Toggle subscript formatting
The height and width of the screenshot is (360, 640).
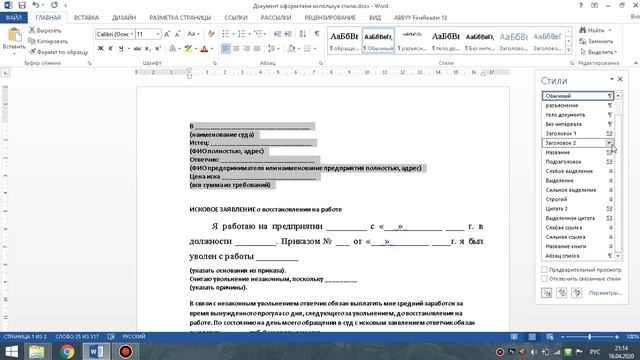148,49
